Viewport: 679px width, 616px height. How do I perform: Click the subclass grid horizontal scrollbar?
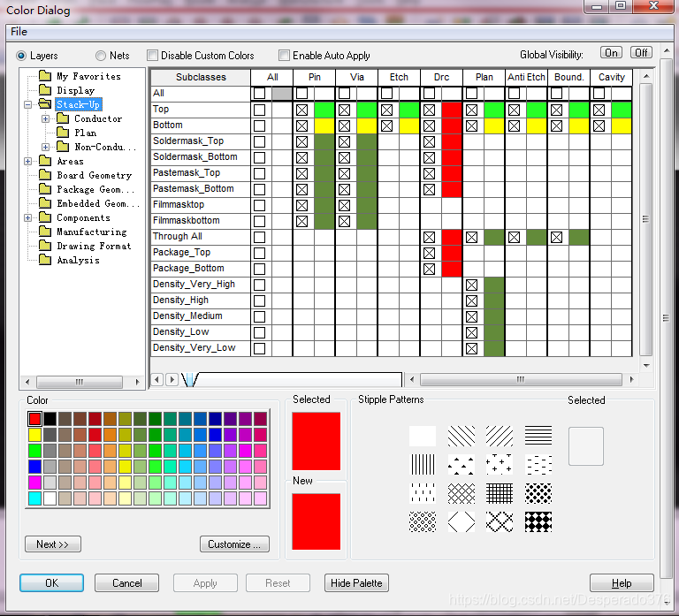pyautogui.click(x=521, y=380)
